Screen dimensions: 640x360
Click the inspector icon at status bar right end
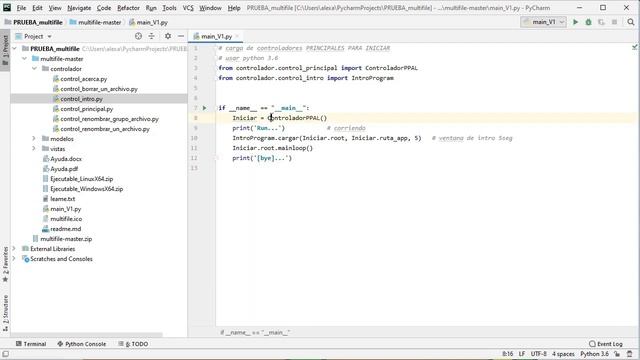(x=630, y=354)
